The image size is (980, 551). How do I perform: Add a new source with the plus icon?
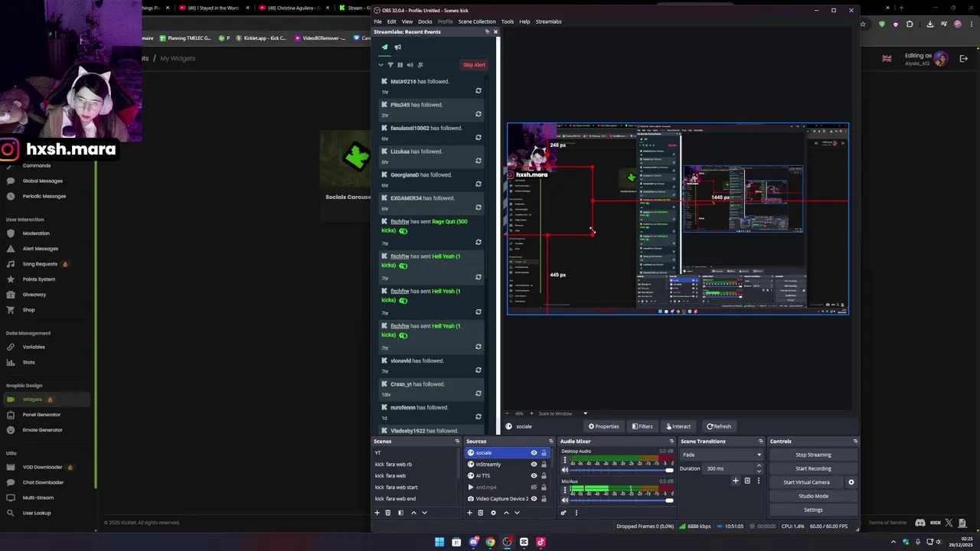(469, 513)
